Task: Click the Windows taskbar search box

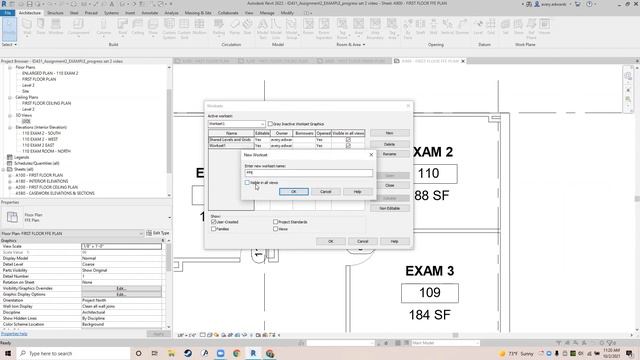Action: point(73,353)
